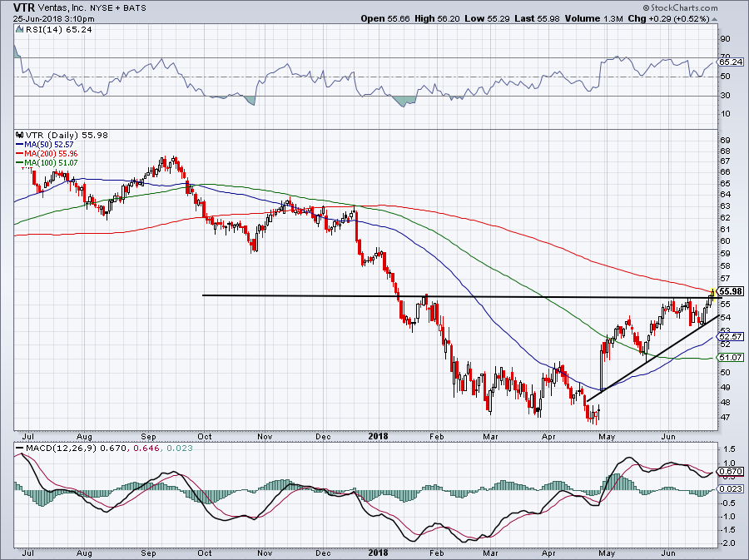Click the NYSE + BATS exchange label
Viewport: 749px width, 560px height.
coord(118,8)
